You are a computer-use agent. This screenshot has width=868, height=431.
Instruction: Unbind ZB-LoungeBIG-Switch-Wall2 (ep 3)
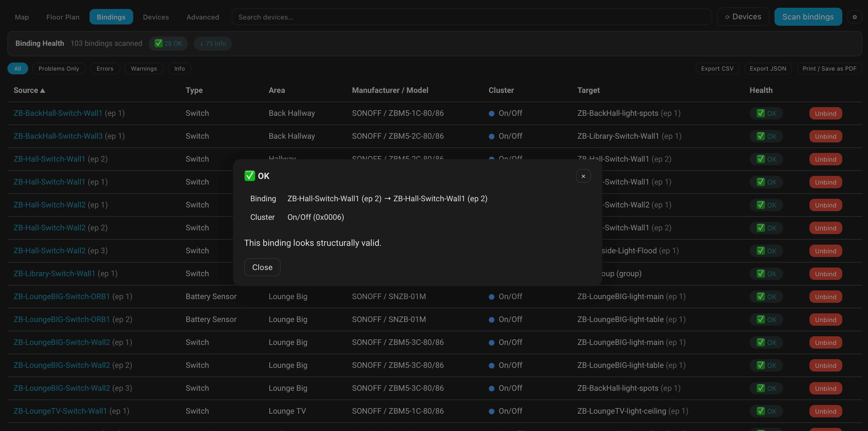(x=825, y=388)
